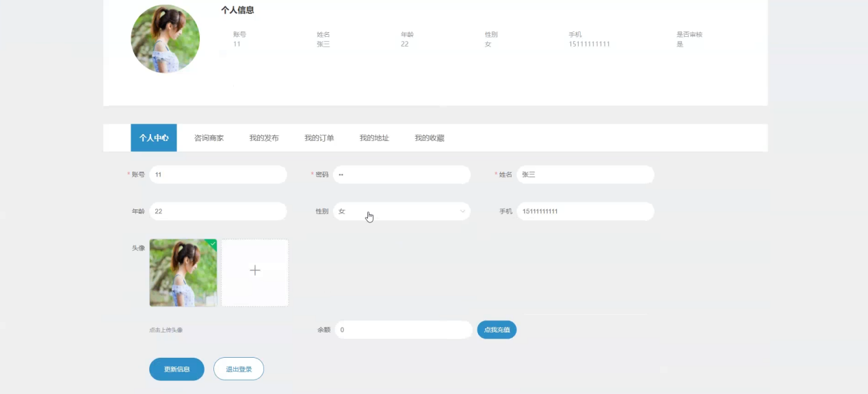868x394 pixels.
Task: Open the 我的地址 tab
Action: click(373, 137)
